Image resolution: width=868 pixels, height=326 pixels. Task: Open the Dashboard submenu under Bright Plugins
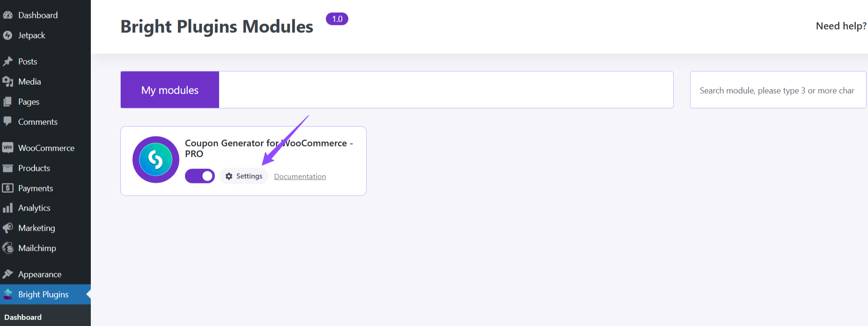(23, 317)
